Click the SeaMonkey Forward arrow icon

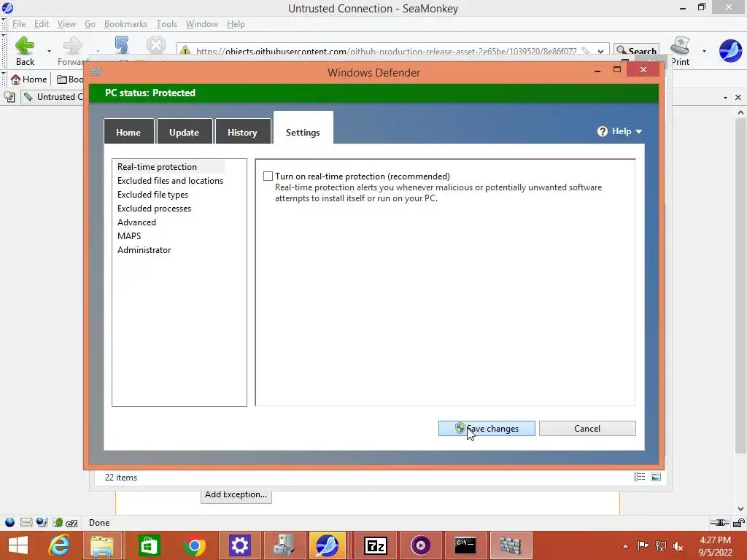[x=72, y=46]
